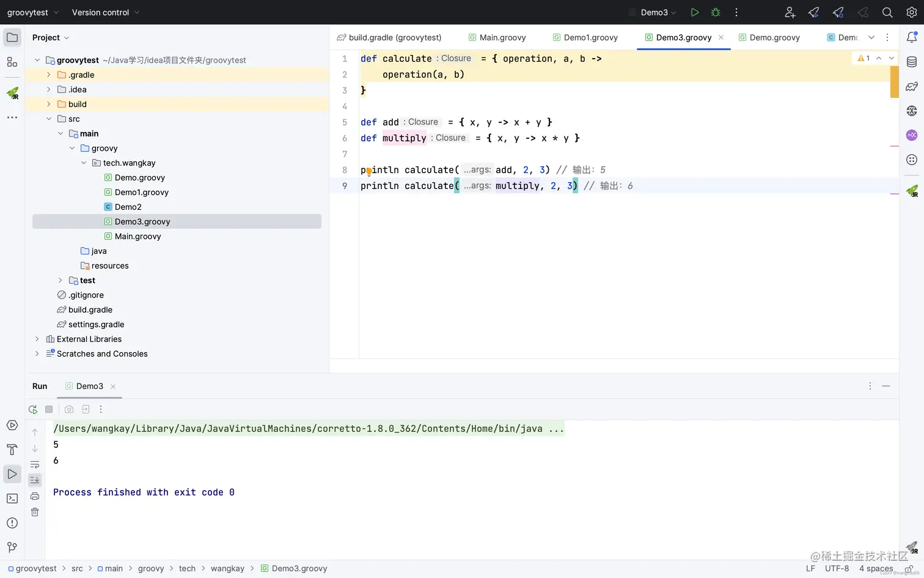Image resolution: width=924 pixels, height=578 pixels.
Task: Open the Build hammer tool window
Action: (12, 450)
